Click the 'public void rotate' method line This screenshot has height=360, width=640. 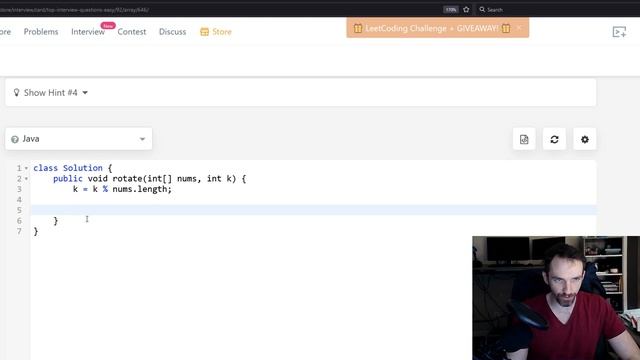click(x=150, y=178)
